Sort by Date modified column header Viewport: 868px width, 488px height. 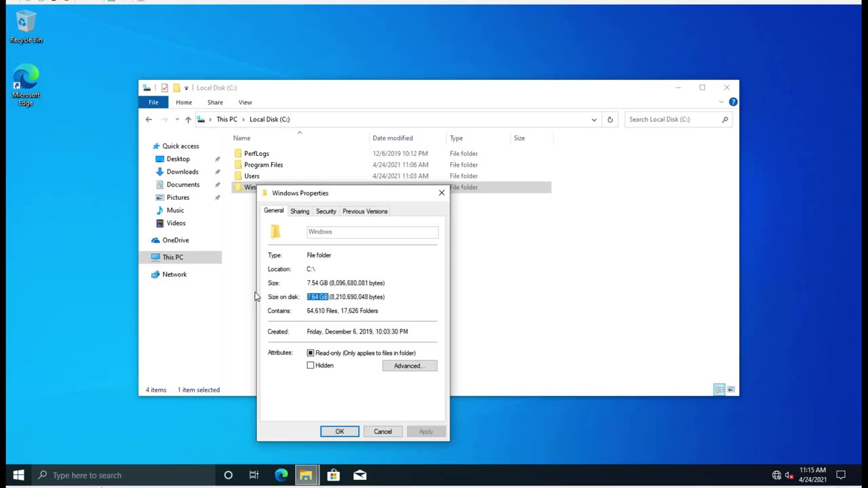(408, 138)
